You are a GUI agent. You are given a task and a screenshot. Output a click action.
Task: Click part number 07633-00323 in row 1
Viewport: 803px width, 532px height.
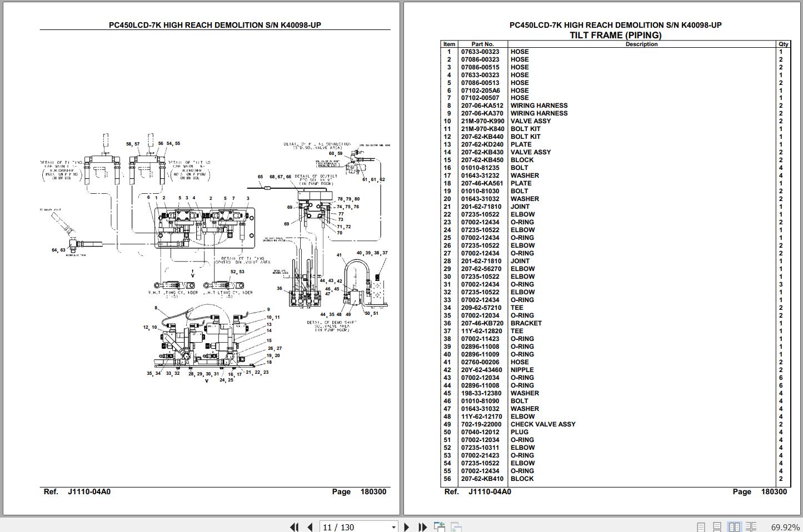pyautogui.click(x=480, y=52)
